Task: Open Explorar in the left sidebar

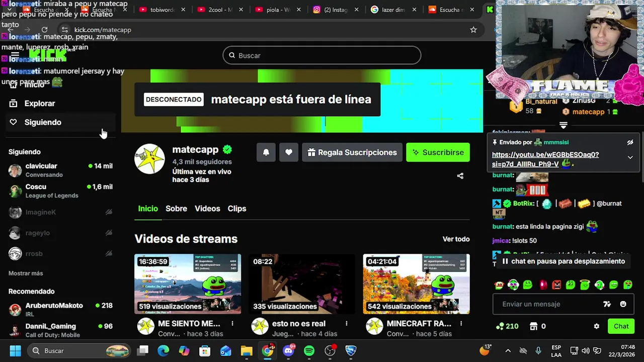Action: (40, 104)
